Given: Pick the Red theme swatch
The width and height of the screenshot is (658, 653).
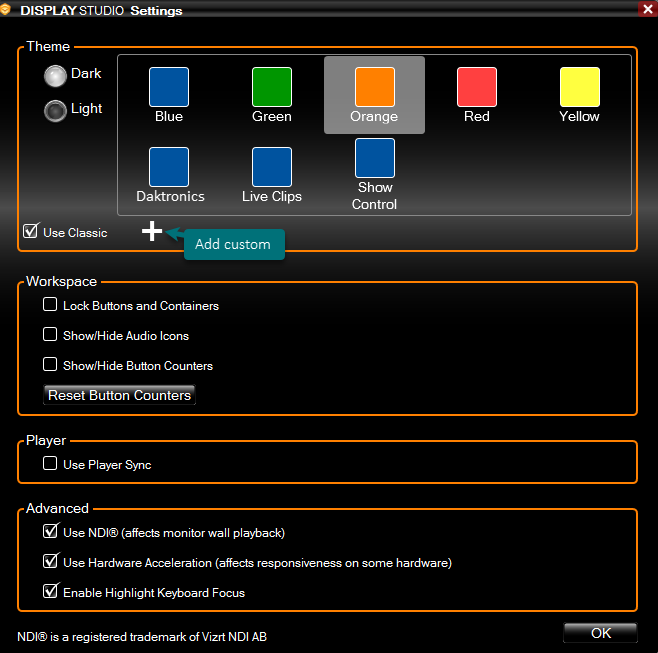Looking at the screenshot, I should [x=477, y=88].
